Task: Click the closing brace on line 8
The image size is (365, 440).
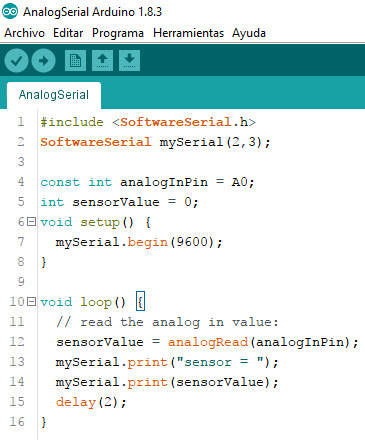Action: tap(44, 262)
